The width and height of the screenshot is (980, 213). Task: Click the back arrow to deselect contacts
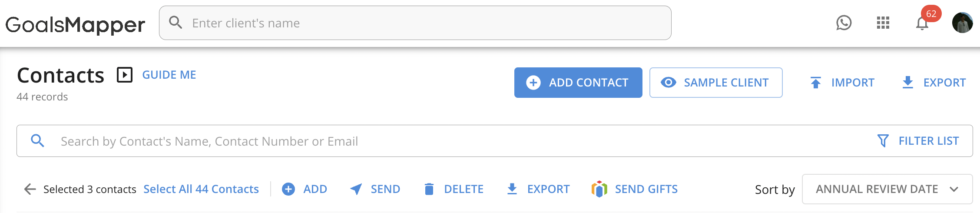pyautogui.click(x=30, y=189)
